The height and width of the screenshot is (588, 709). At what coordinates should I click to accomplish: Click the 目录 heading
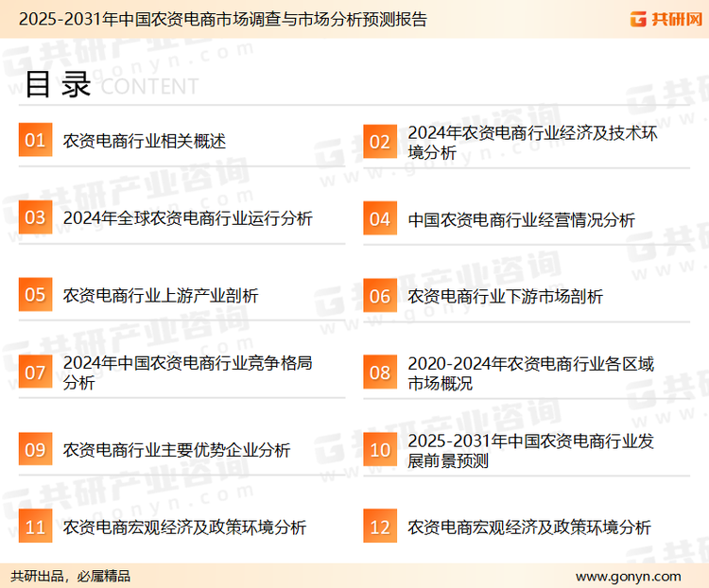(x=58, y=84)
